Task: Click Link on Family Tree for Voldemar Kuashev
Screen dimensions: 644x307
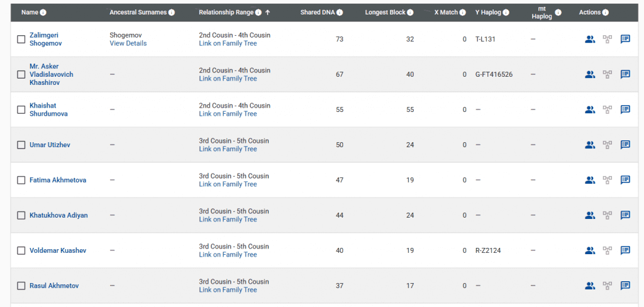Action: (228, 255)
